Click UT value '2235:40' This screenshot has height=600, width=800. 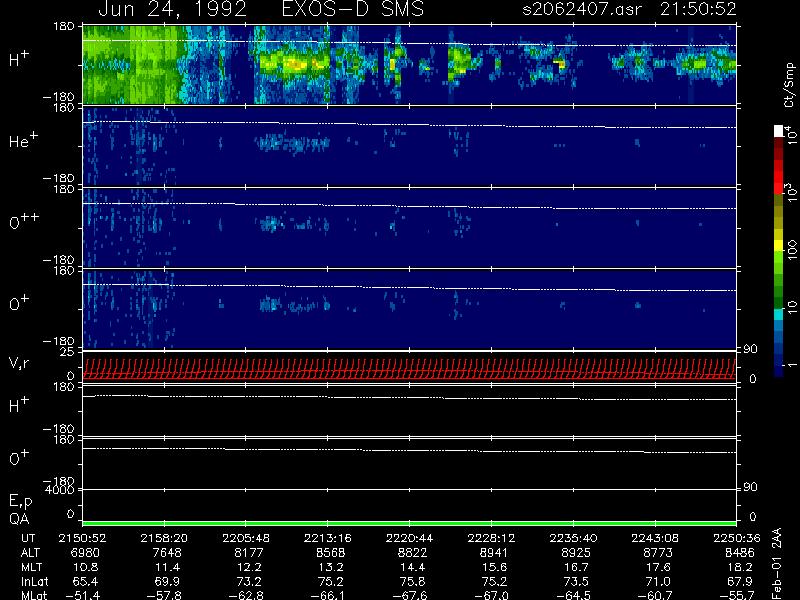pyautogui.click(x=573, y=538)
